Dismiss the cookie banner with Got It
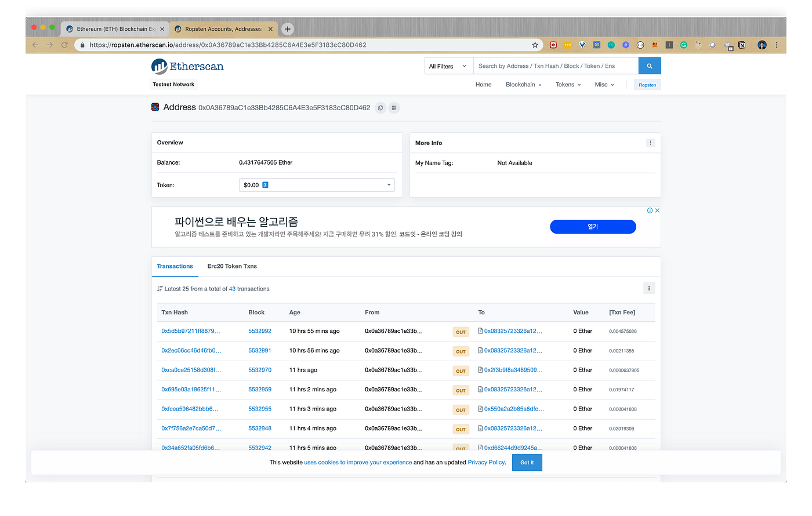The height and width of the screenshot is (516, 812). (527, 463)
